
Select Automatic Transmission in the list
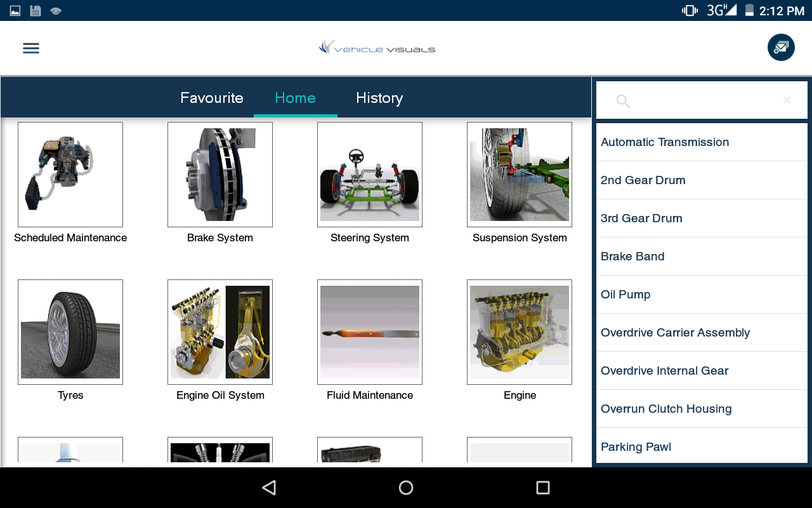point(702,142)
